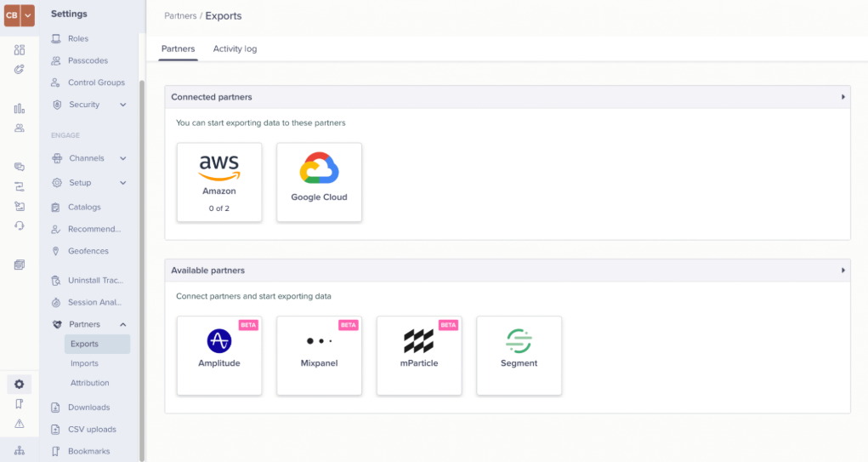Viewport: 868px width, 462px height.
Task: Click the Connected partners header text
Action: click(x=212, y=97)
